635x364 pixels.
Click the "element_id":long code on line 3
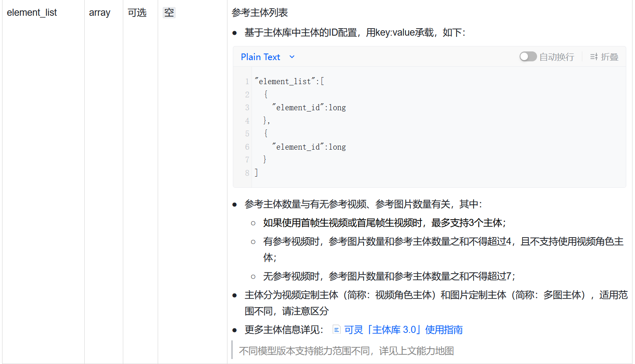point(309,108)
